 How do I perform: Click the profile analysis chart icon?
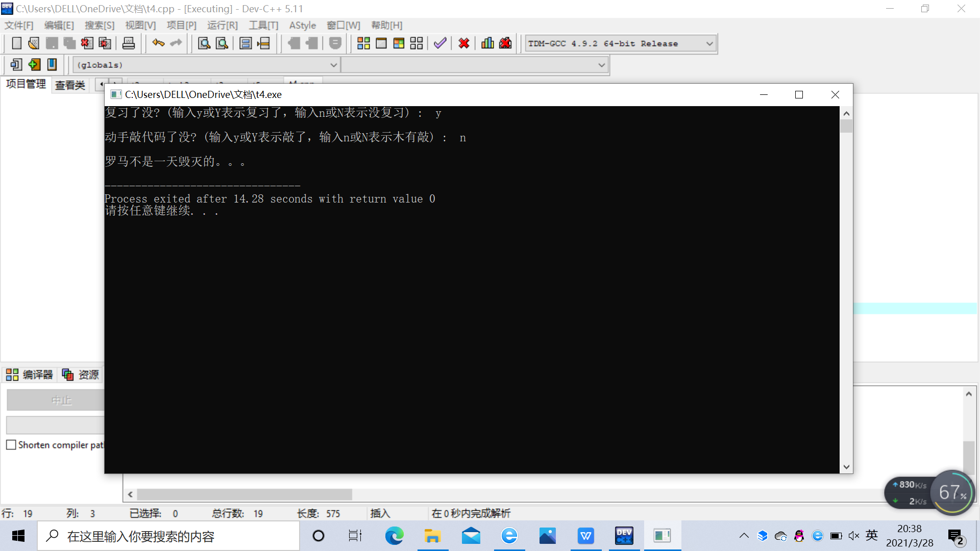point(487,43)
